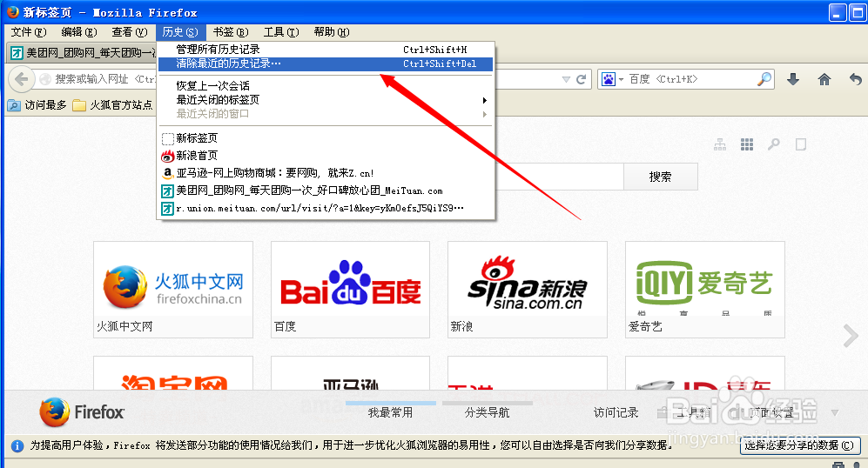The image size is (868, 468).
Task: Show next page of tiles chevron
Action: pos(851,336)
